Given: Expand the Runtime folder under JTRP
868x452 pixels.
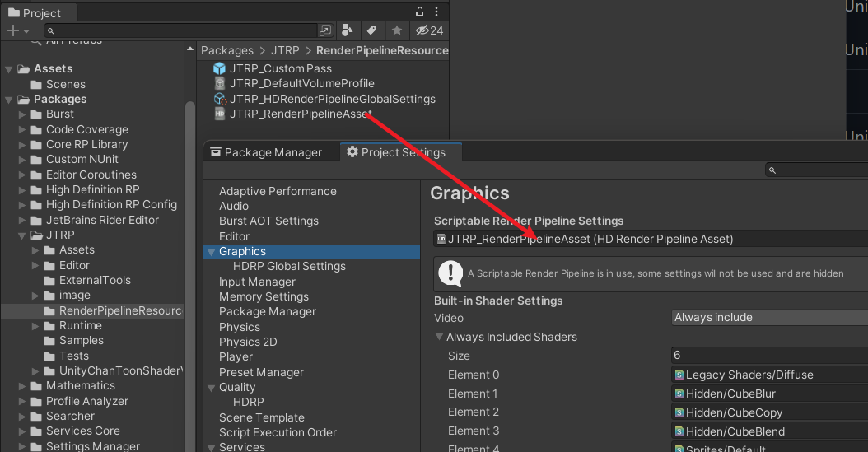Looking at the screenshot, I should 35,326.
